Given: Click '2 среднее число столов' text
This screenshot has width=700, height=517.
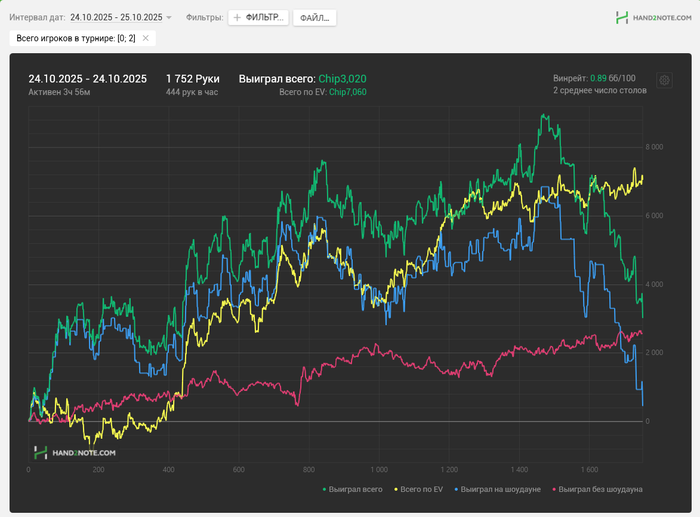Looking at the screenshot, I should click(x=600, y=90).
